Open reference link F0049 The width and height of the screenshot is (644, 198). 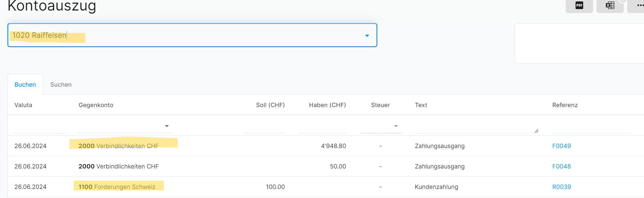coord(561,146)
